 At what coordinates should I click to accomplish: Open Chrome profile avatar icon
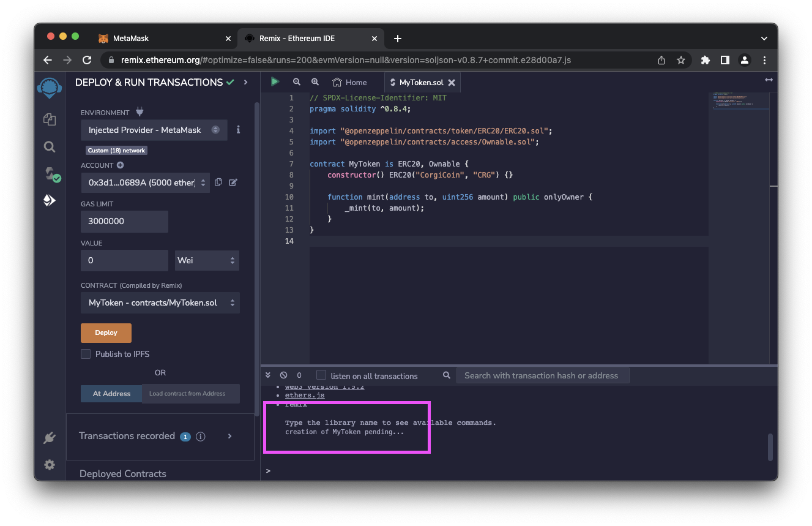point(745,60)
